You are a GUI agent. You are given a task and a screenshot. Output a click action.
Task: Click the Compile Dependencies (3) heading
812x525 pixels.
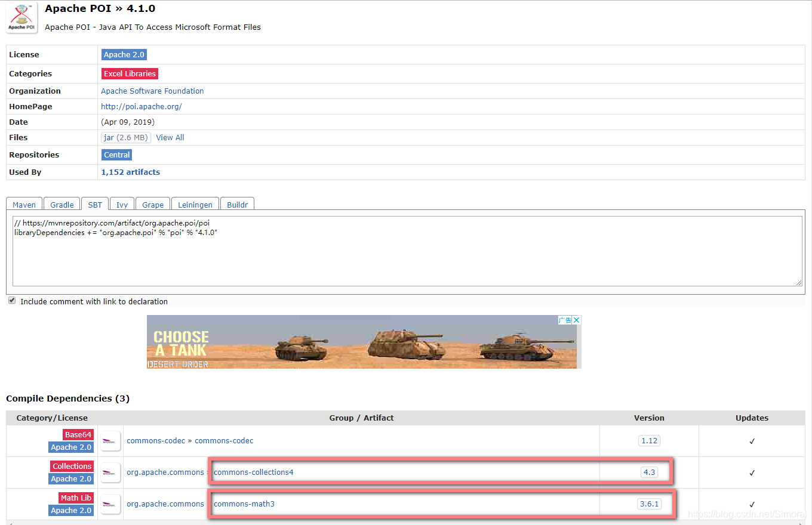67,399
